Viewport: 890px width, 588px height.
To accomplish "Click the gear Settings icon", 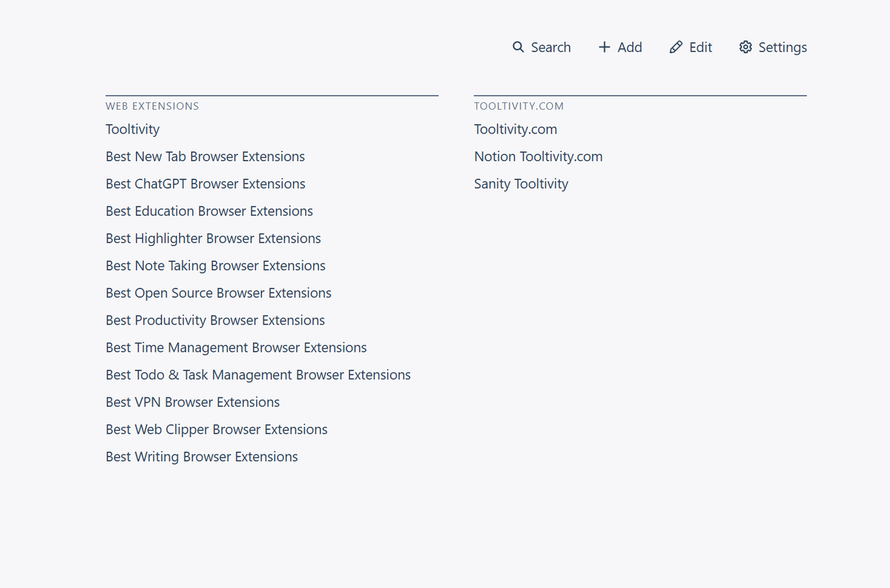I will pos(745,47).
